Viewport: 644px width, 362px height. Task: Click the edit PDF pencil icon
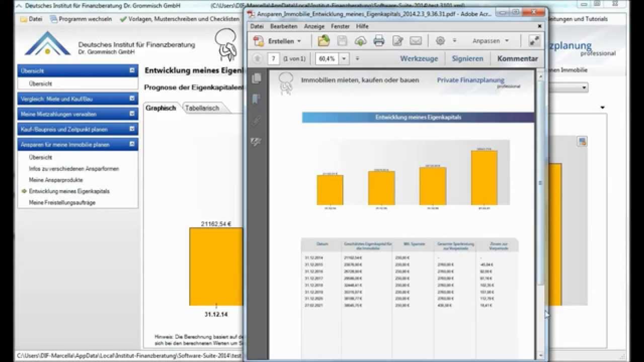click(x=397, y=41)
